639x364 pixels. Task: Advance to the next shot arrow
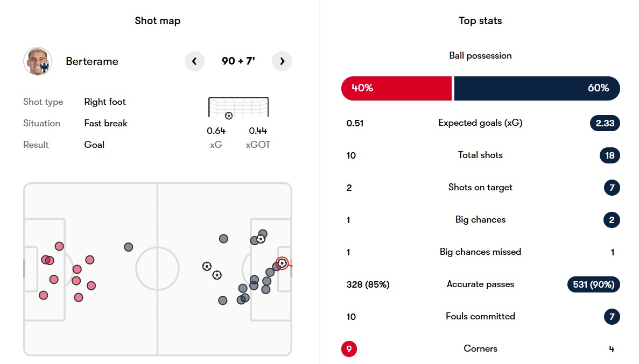[x=282, y=61]
